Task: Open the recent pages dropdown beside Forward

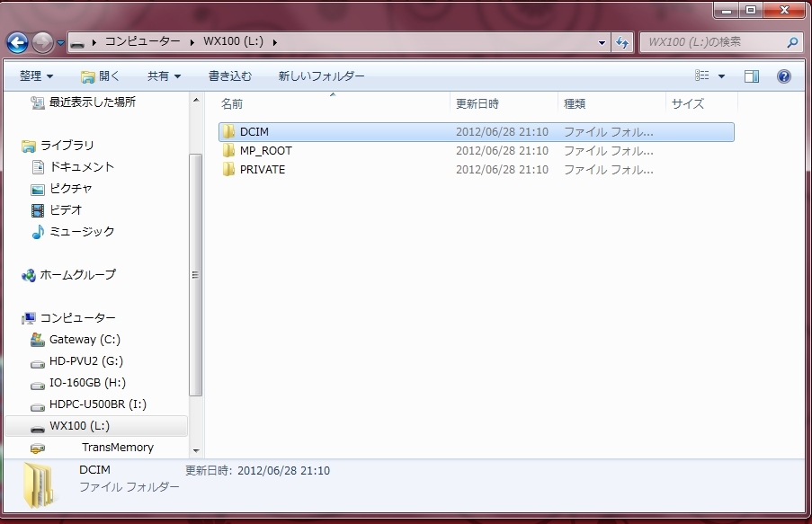Action: tap(60, 43)
